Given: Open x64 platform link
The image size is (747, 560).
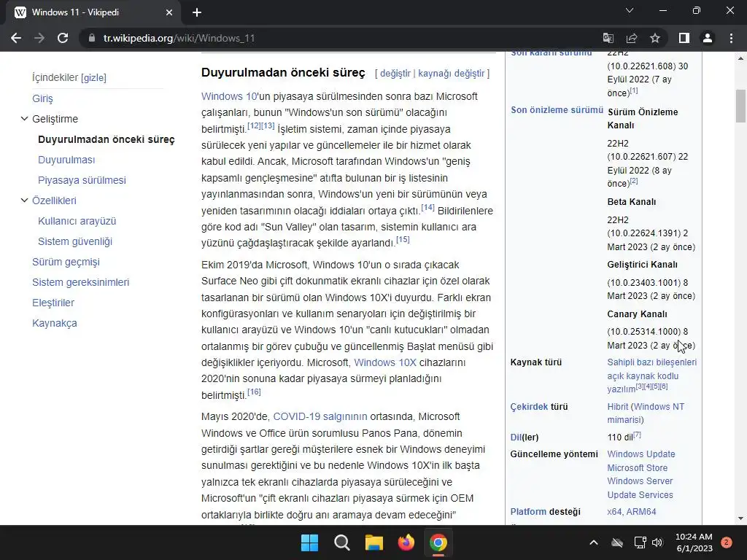Looking at the screenshot, I should [614, 512].
